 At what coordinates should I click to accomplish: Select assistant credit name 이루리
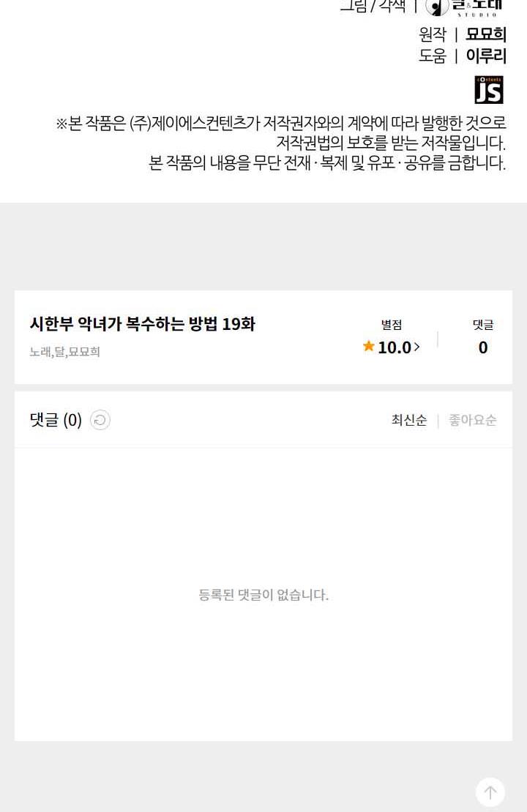coord(486,56)
